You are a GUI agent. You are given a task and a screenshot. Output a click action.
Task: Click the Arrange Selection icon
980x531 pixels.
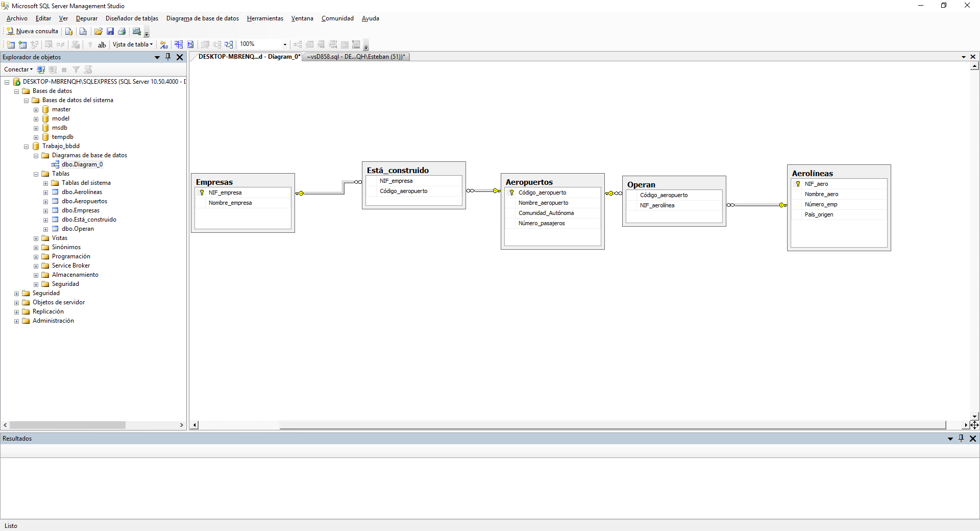pyautogui.click(x=217, y=44)
